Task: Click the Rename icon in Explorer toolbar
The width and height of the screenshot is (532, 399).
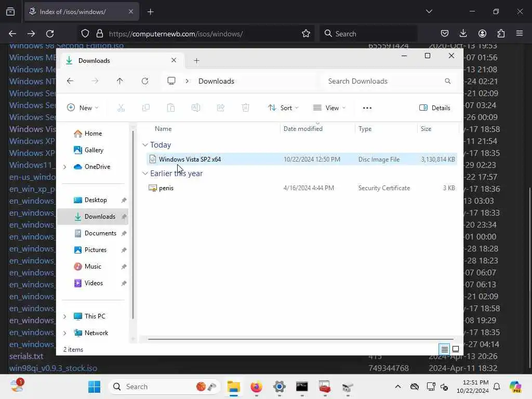Action: 196,108
